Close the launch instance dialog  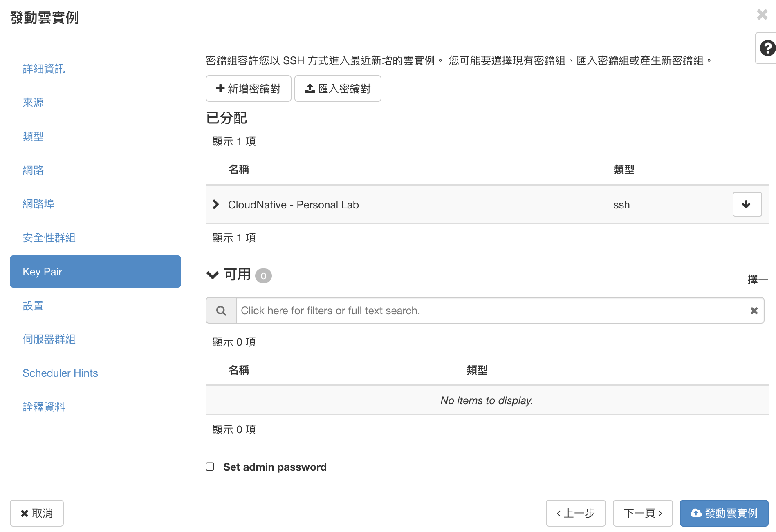coord(762,15)
